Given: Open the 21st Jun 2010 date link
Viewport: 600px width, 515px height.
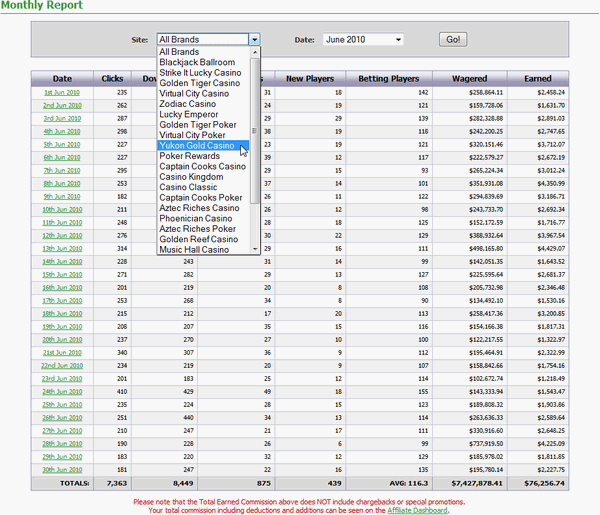Looking at the screenshot, I should point(62,353).
